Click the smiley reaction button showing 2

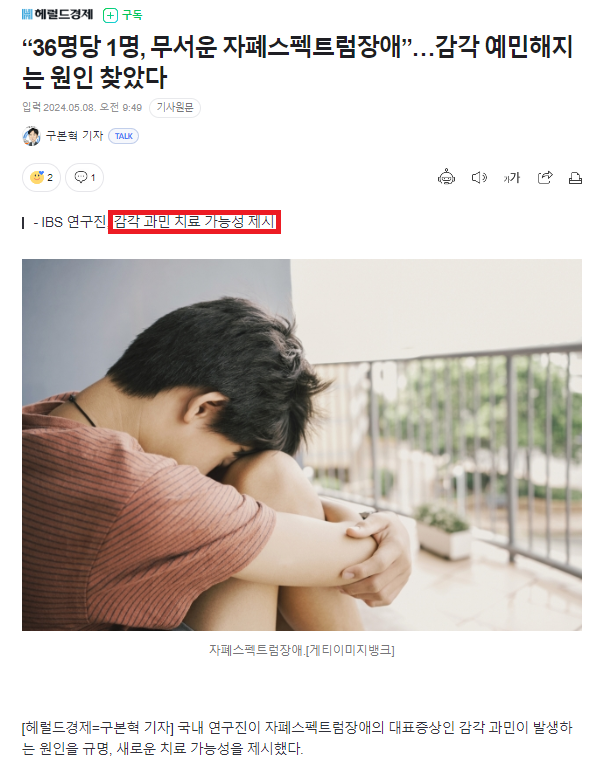coord(41,177)
